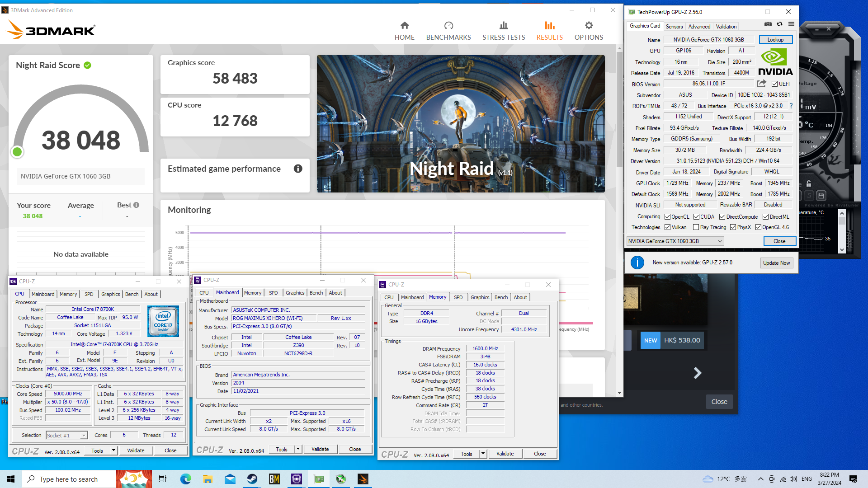Viewport: 868px width, 488px height.
Task: Click the Afterburner graph scrollbar down arrow
Action: pyautogui.click(x=841, y=250)
